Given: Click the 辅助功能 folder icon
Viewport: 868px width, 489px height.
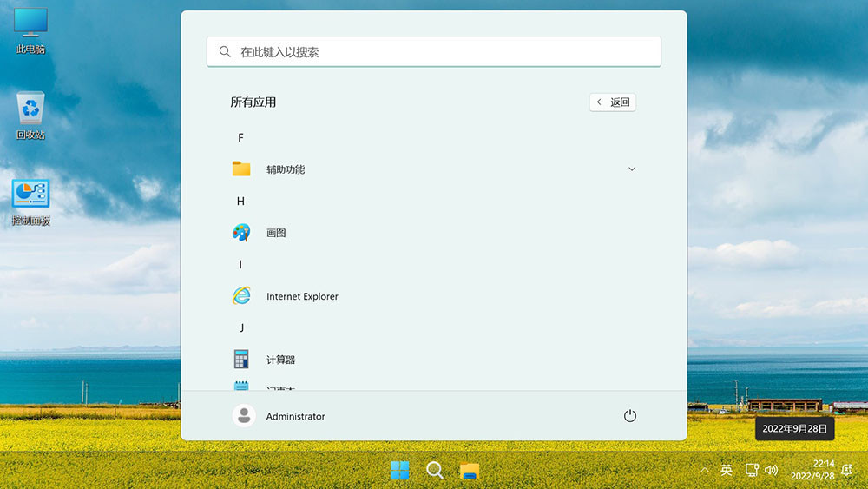Looking at the screenshot, I should tap(241, 169).
